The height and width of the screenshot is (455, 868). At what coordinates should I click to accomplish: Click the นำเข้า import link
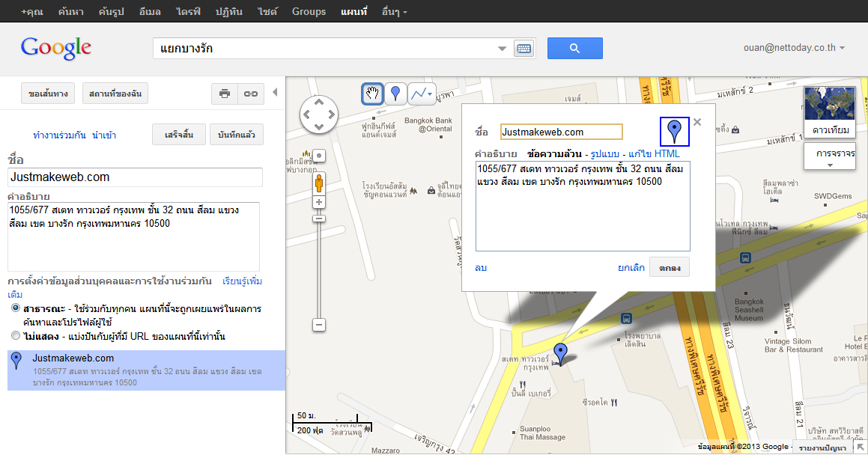pos(104,135)
